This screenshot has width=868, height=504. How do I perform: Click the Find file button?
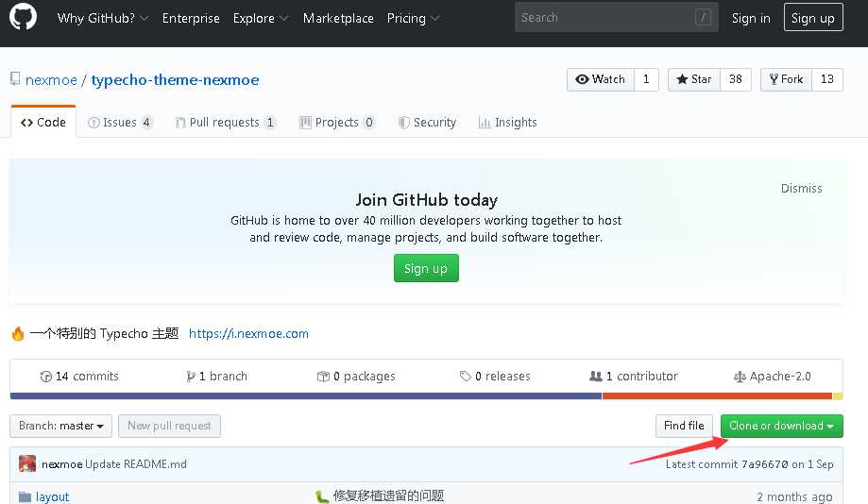(684, 426)
